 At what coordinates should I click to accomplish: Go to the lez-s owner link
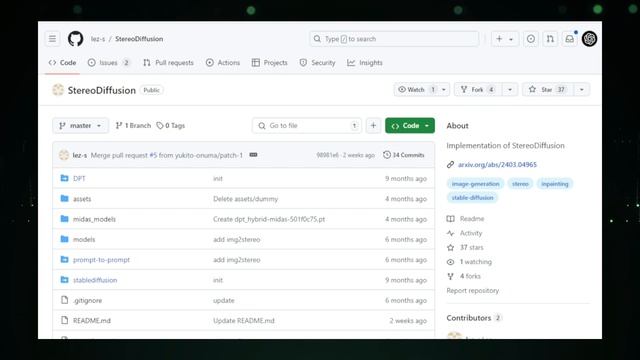point(98,39)
